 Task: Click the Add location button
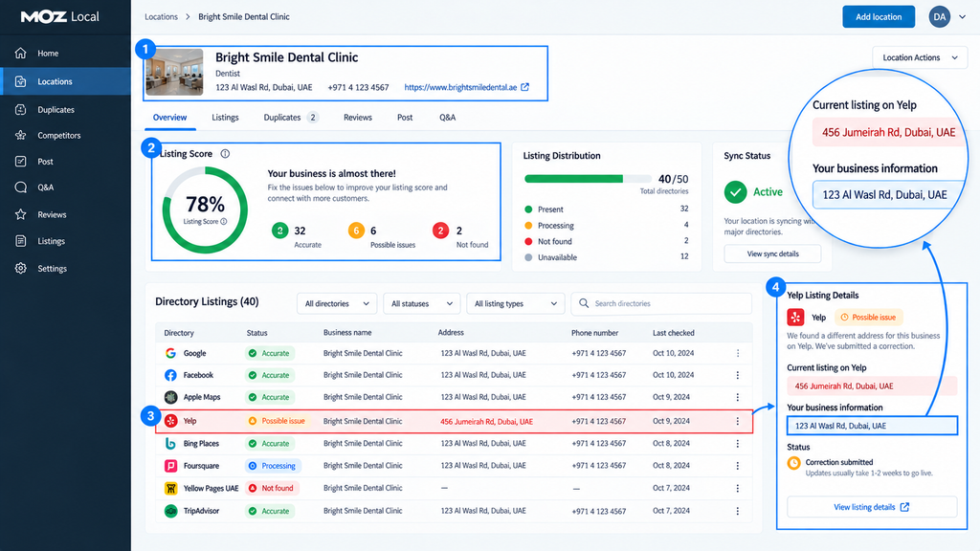click(x=879, y=17)
